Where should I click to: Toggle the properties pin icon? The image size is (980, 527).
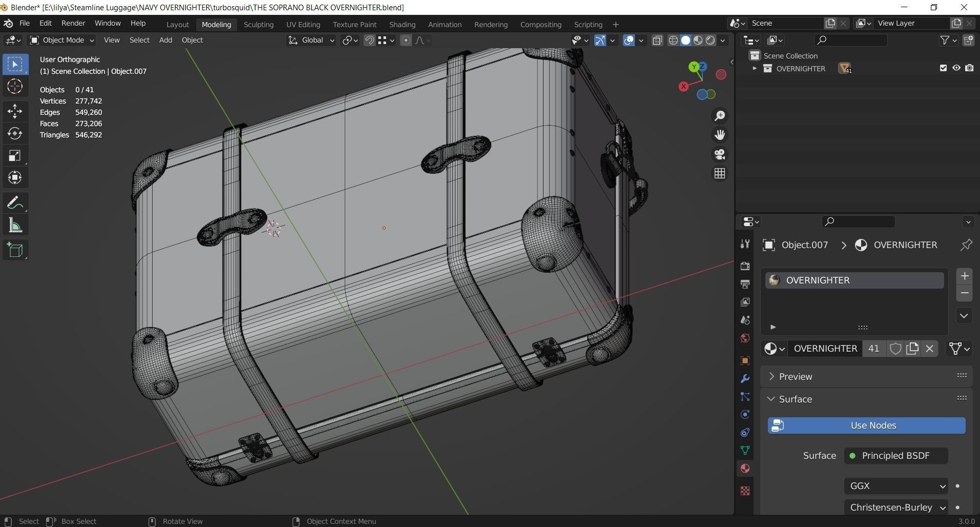[x=966, y=245]
